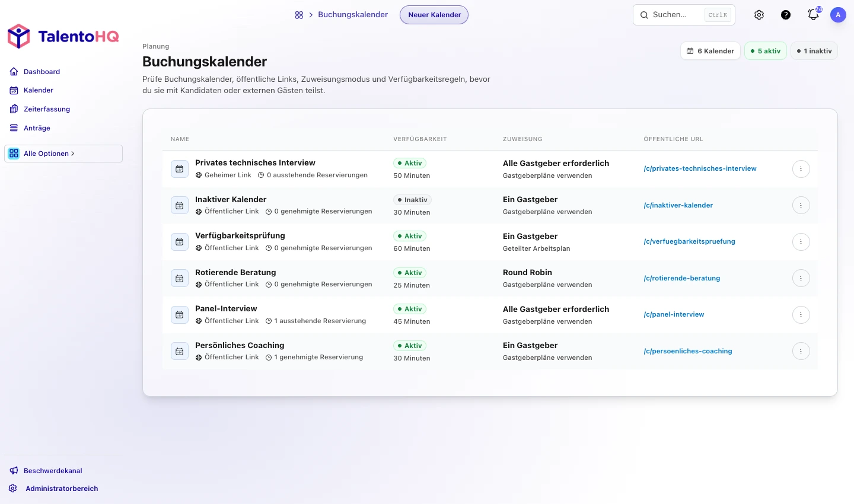
Task: Click the breadcrumb grid icon
Action: (299, 15)
